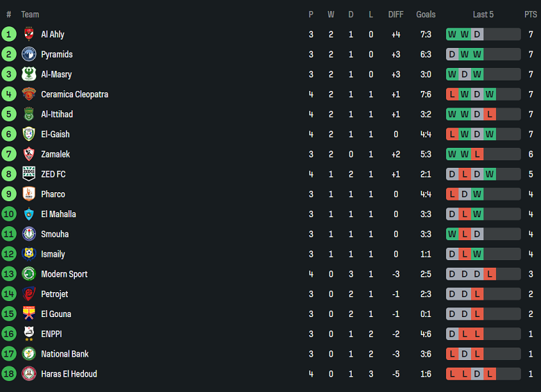Click the Haras El Hedoud logo
The width and height of the screenshot is (541, 392).
pyautogui.click(x=28, y=374)
